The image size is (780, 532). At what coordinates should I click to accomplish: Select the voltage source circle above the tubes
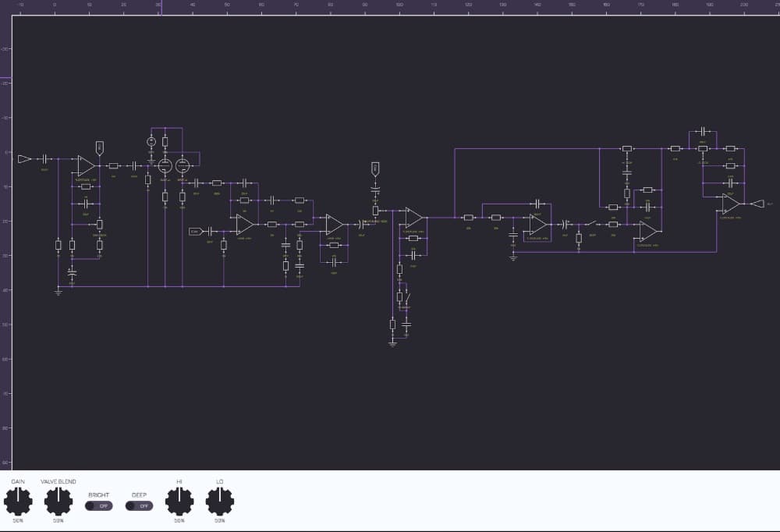click(151, 142)
